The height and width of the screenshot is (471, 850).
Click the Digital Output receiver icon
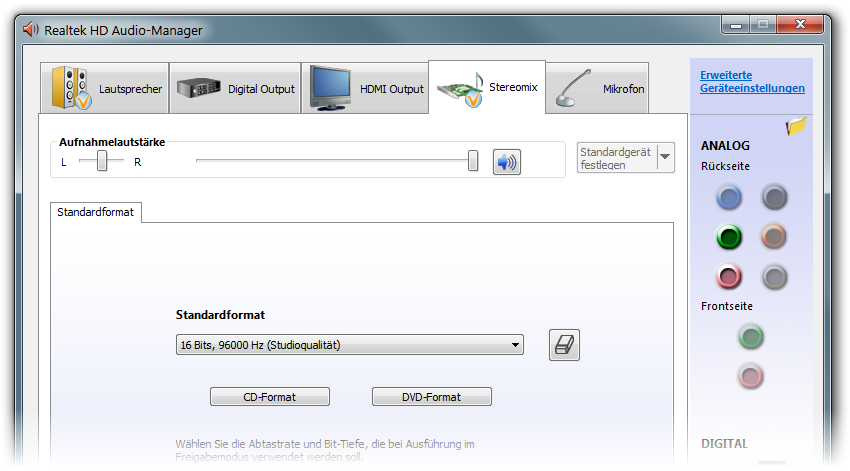[198, 87]
